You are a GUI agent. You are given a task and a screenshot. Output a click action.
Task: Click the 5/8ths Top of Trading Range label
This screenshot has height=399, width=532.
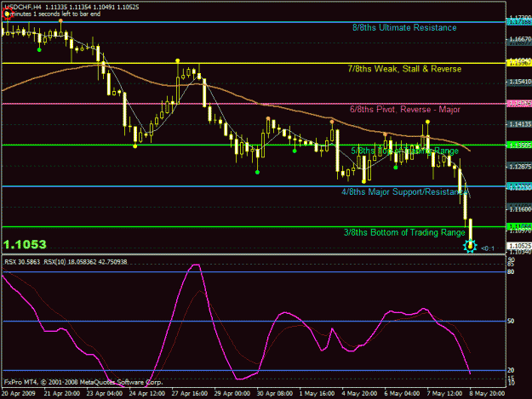(x=404, y=151)
